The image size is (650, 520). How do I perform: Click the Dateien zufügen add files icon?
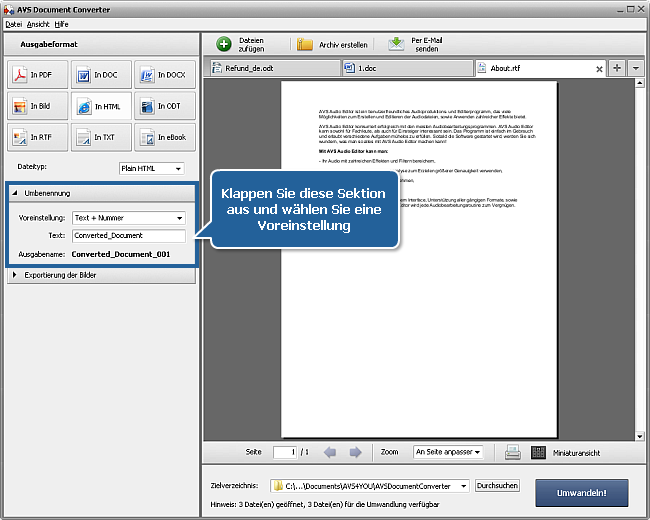224,44
